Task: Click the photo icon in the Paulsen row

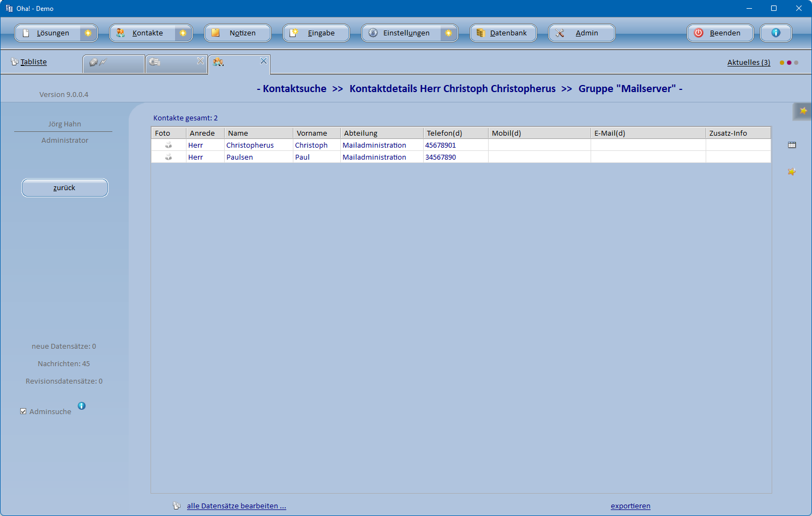Action: coord(169,157)
